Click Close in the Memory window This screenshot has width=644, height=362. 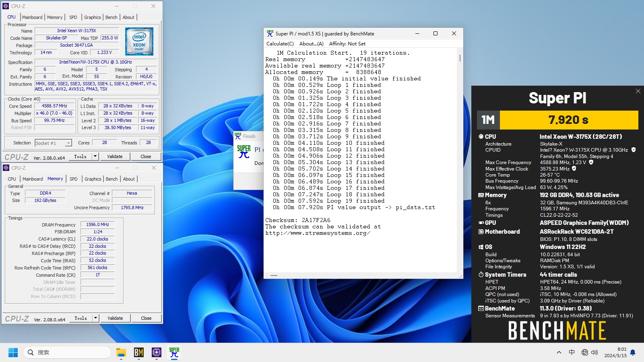[146, 318]
